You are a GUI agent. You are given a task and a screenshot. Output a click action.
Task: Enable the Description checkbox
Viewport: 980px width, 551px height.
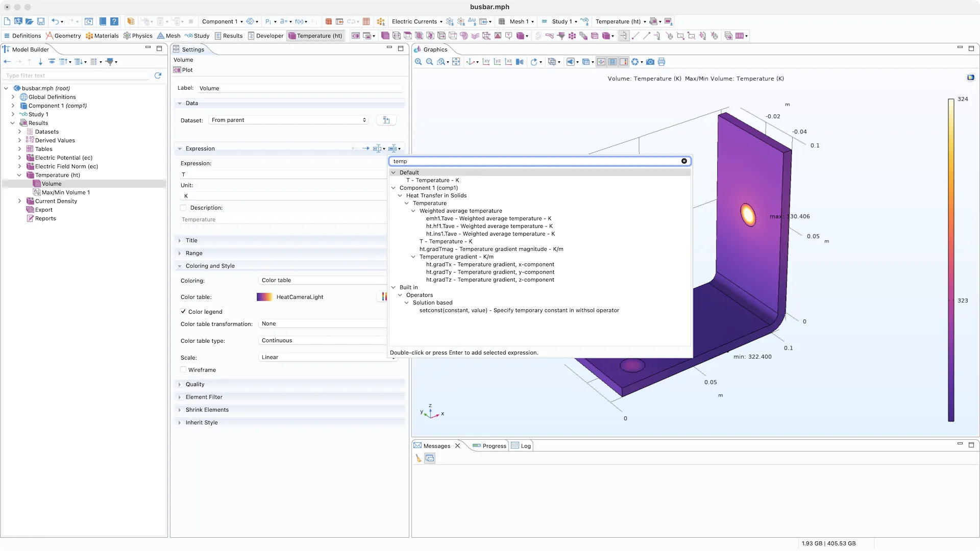point(183,208)
